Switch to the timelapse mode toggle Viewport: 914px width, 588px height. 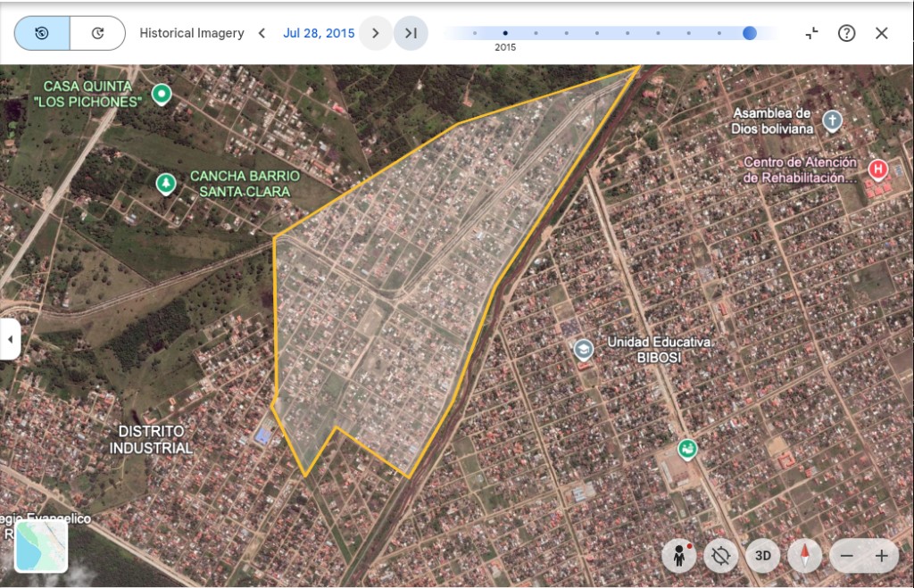tap(97, 33)
